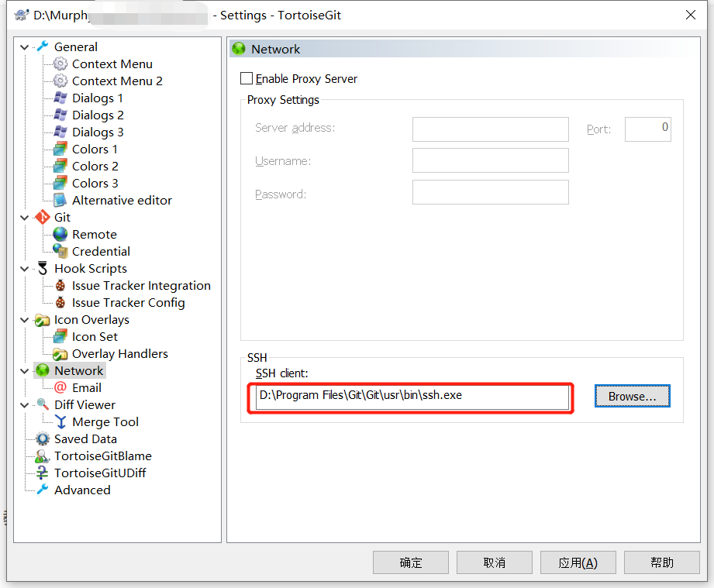Click the Context Menu 2 gear icon

[60, 81]
